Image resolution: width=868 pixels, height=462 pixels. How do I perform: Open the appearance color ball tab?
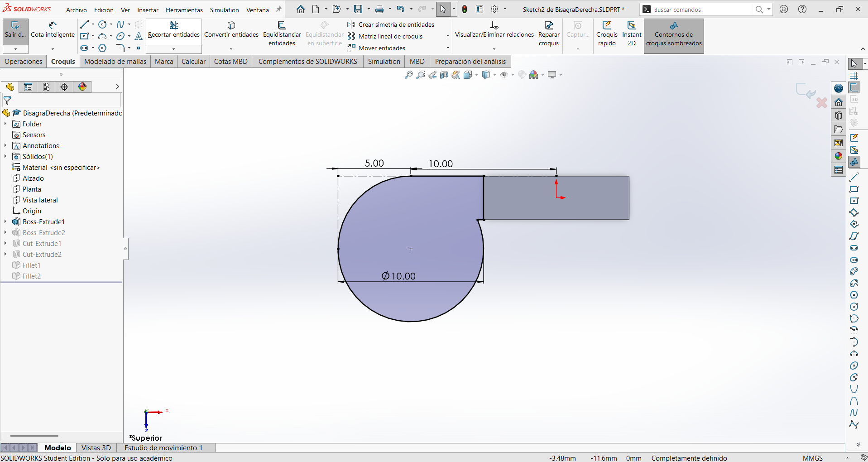tap(82, 87)
